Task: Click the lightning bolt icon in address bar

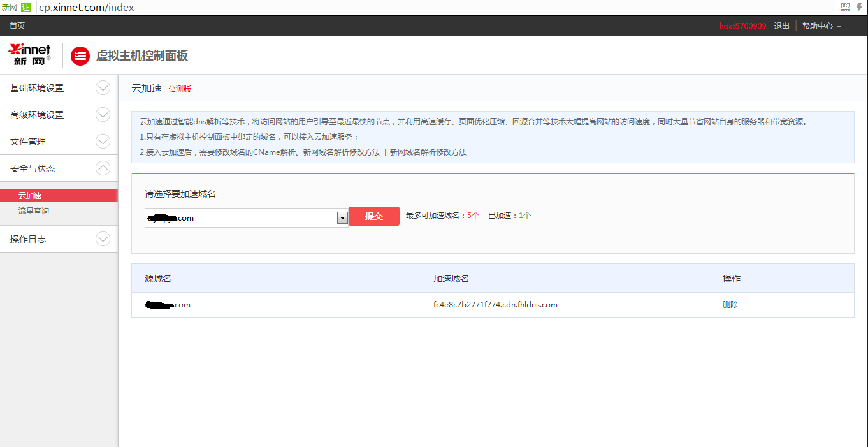Action: [858, 8]
